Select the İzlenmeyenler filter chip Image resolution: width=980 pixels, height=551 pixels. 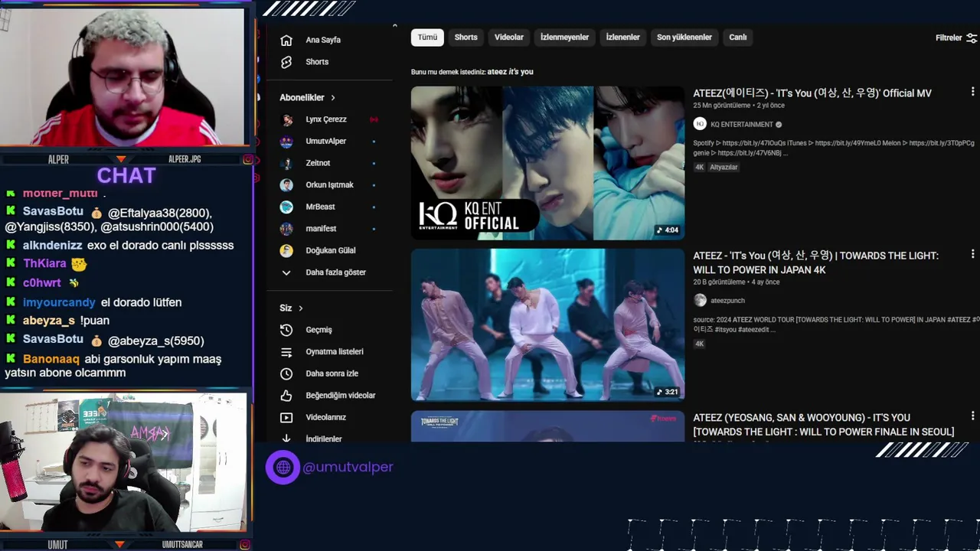click(x=565, y=37)
